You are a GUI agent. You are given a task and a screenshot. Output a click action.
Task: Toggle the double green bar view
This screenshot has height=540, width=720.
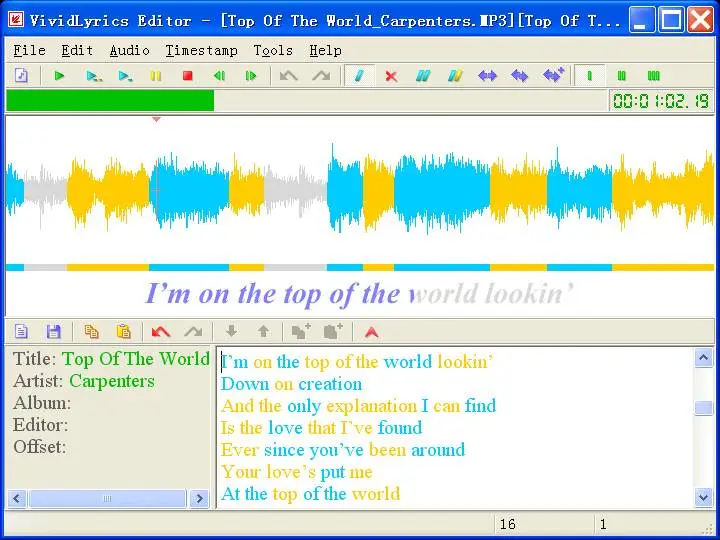pyautogui.click(x=621, y=75)
